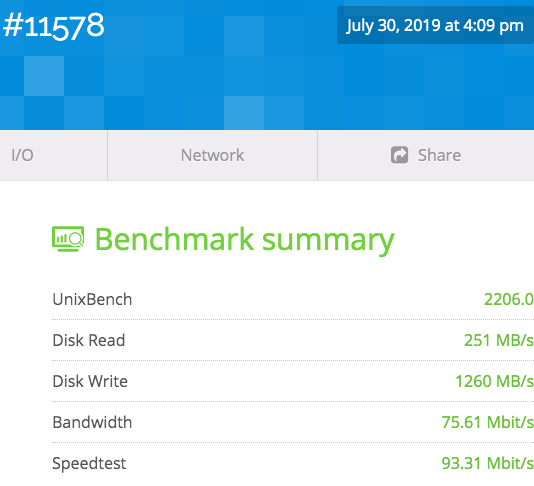Screen dimensions: 534x486
Task: Click the 75.61 Mbit/s Bandwidth value
Action: tap(488, 422)
